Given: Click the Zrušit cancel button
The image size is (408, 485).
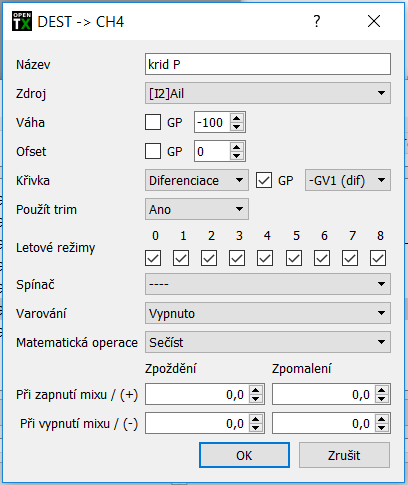Looking at the screenshot, I should pyautogui.click(x=344, y=455).
